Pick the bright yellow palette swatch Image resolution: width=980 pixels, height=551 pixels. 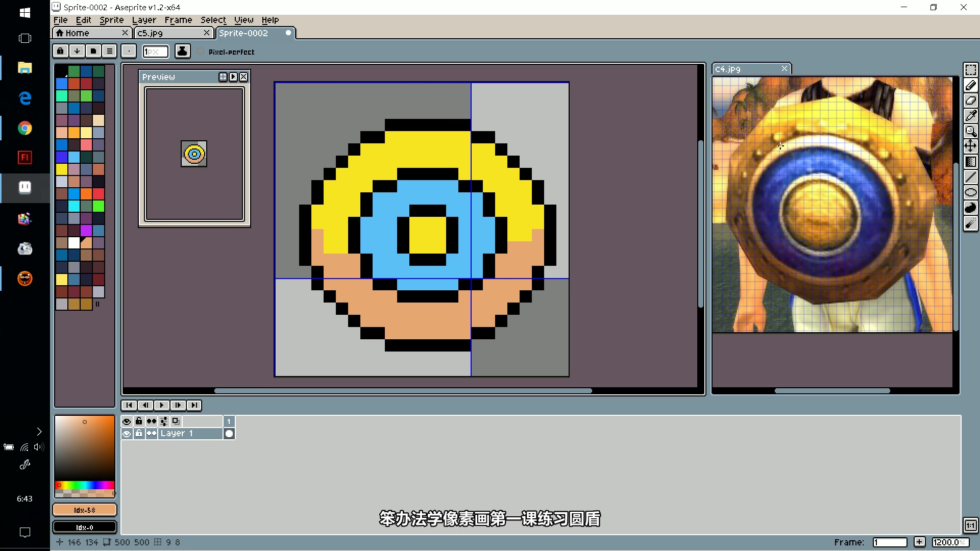point(62,169)
